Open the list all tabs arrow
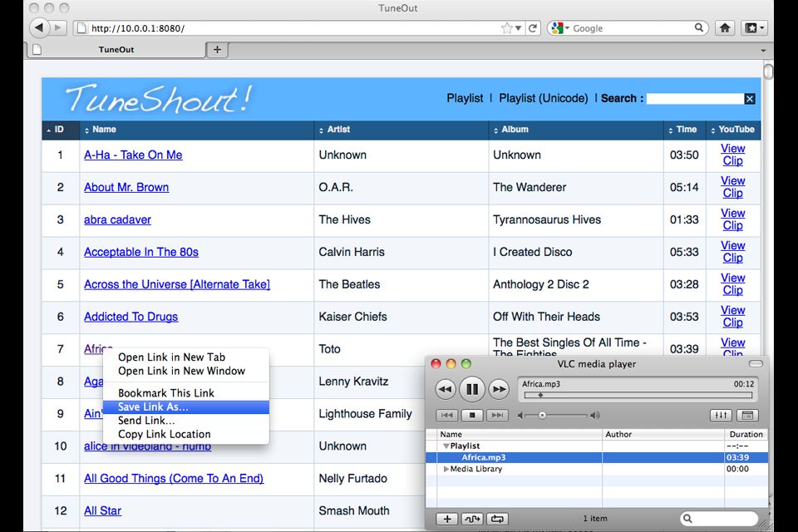798x532 pixels. click(763, 51)
